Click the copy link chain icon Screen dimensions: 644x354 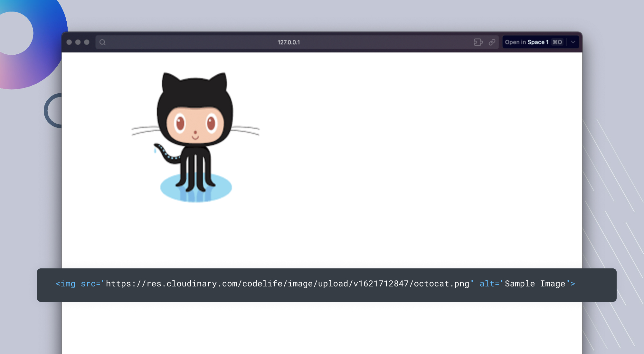[x=492, y=42]
